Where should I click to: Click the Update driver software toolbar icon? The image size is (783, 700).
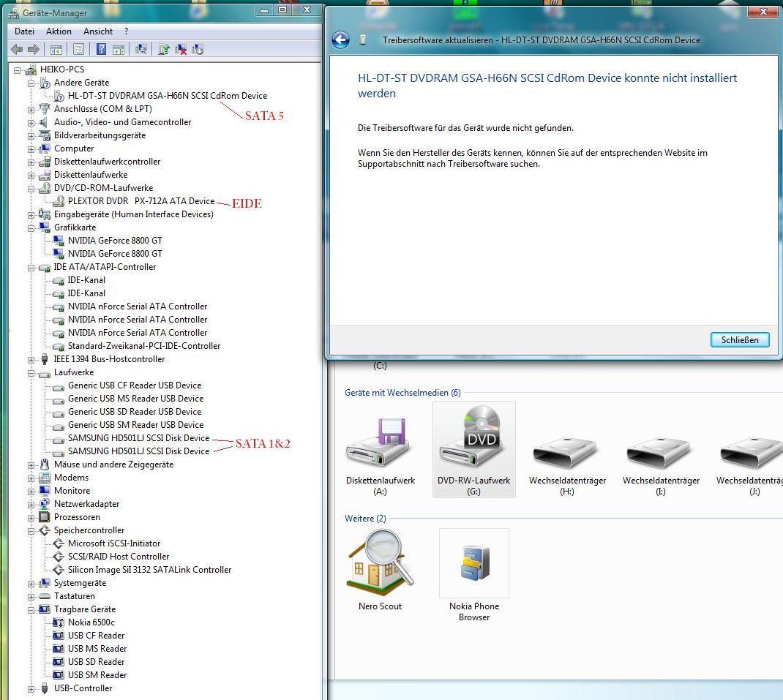[164, 49]
